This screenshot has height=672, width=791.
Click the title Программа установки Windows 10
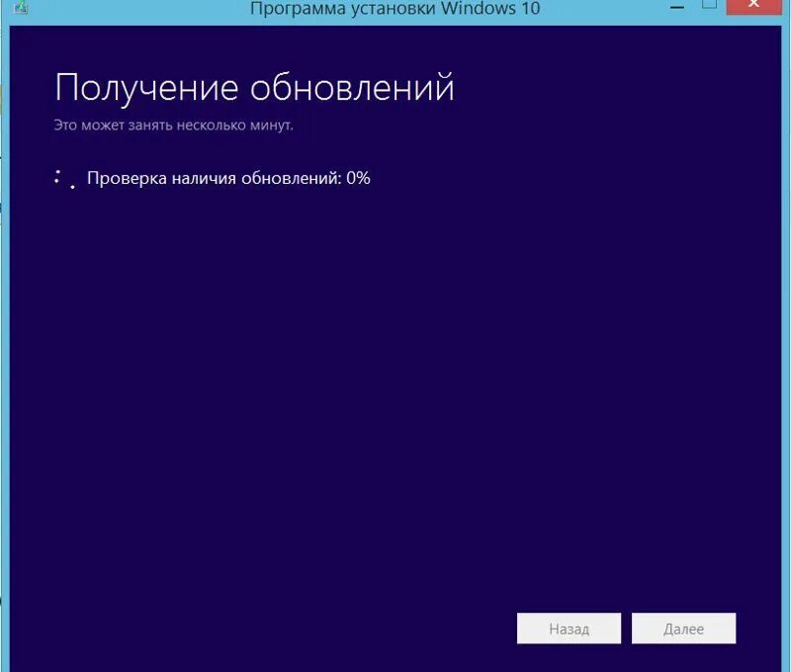(x=395, y=8)
